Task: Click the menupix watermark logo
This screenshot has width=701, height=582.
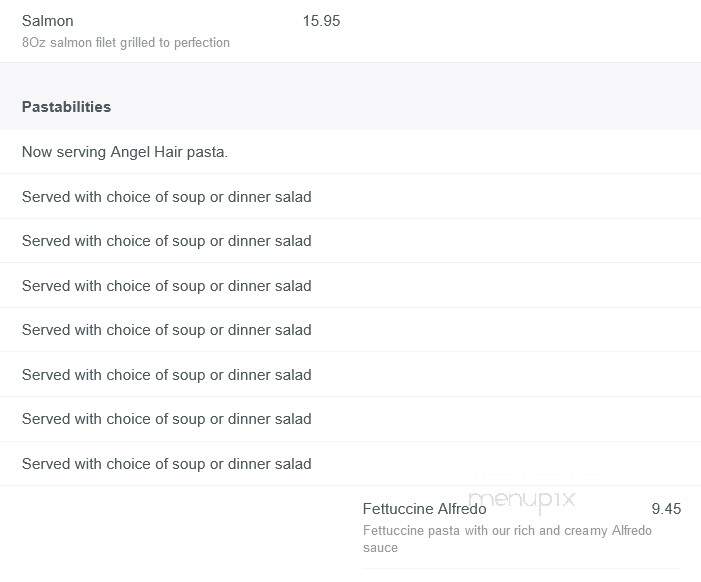Action: point(522,499)
